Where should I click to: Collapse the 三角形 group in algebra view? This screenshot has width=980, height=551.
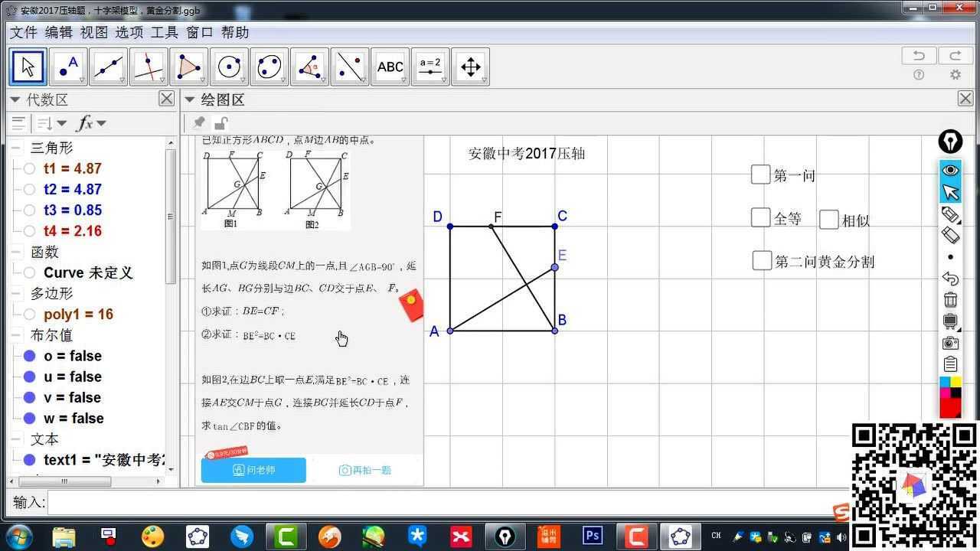click(15, 148)
